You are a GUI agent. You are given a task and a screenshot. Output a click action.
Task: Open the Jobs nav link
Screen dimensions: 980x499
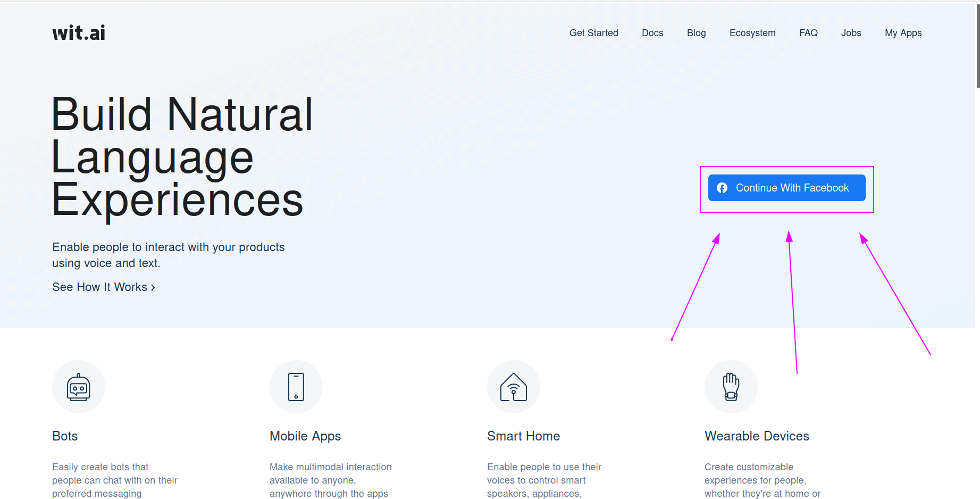pos(851,33)
